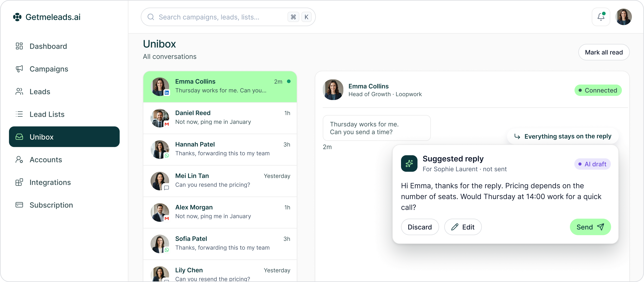
Task: Click LinkedIn badge on Emma Collins avatar
Action: tap(167, 93)
